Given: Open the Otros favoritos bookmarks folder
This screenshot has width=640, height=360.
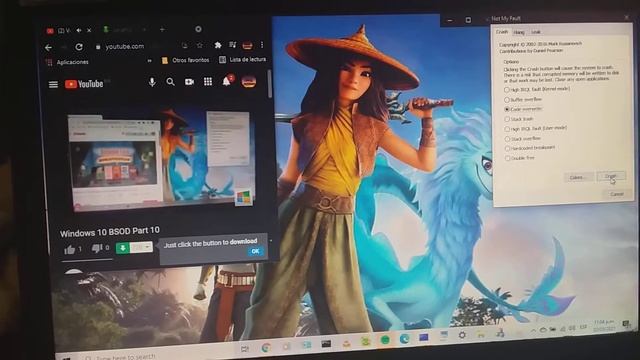Looking at the screenshot, I should 186,60.
